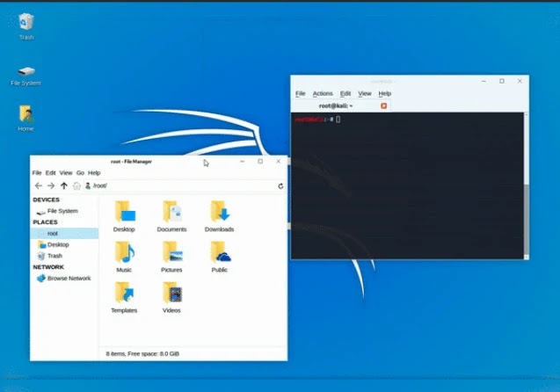560x392 pixels.
Task: Go back in File Manager
Action: click(38, 185)
